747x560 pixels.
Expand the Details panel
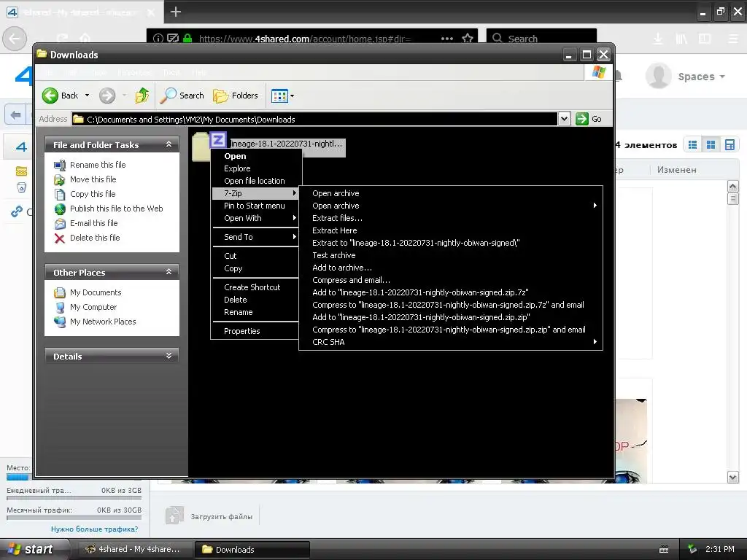[169, 356]
